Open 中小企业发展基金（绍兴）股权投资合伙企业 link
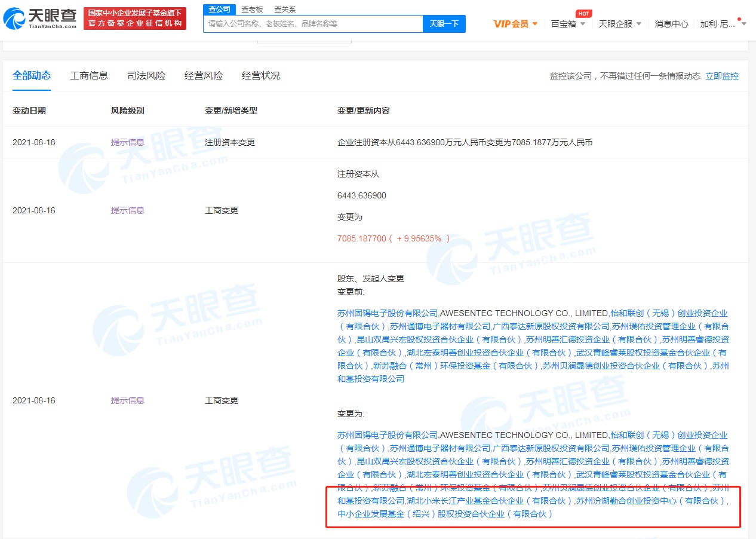The height and width of the screenshot is (539, 756). pos(445,514)
